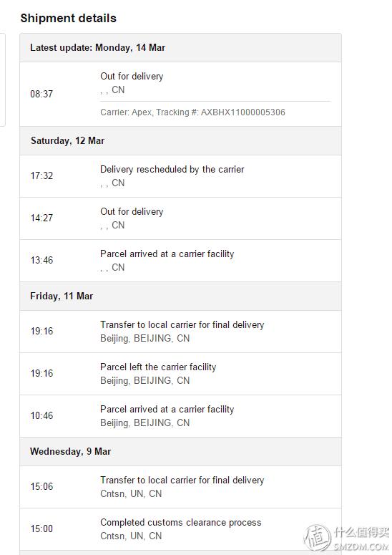Screen dimensions: 392x555
Task: Click the 10:46 Parcel arrived in Beijing entry
Action: coord(181,416)
